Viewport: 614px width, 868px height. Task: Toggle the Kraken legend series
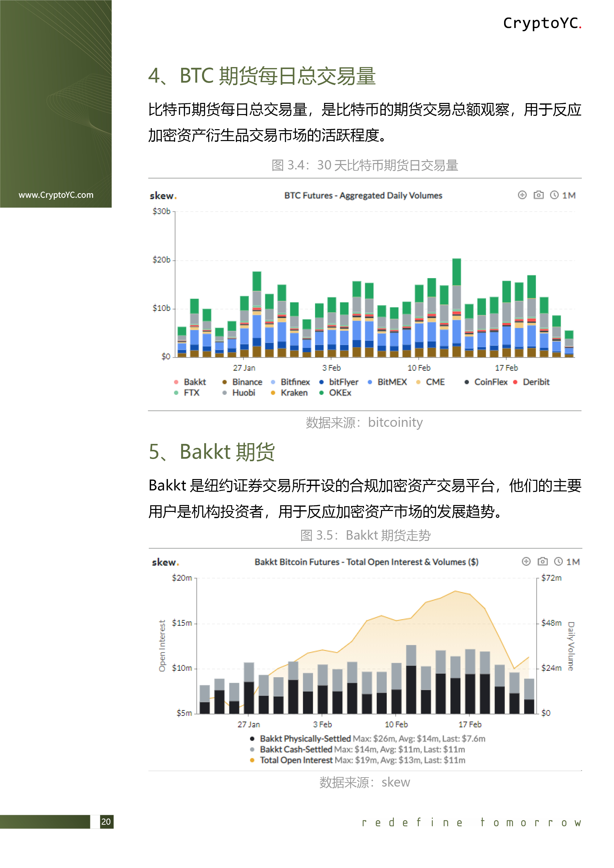click(289, 393)
